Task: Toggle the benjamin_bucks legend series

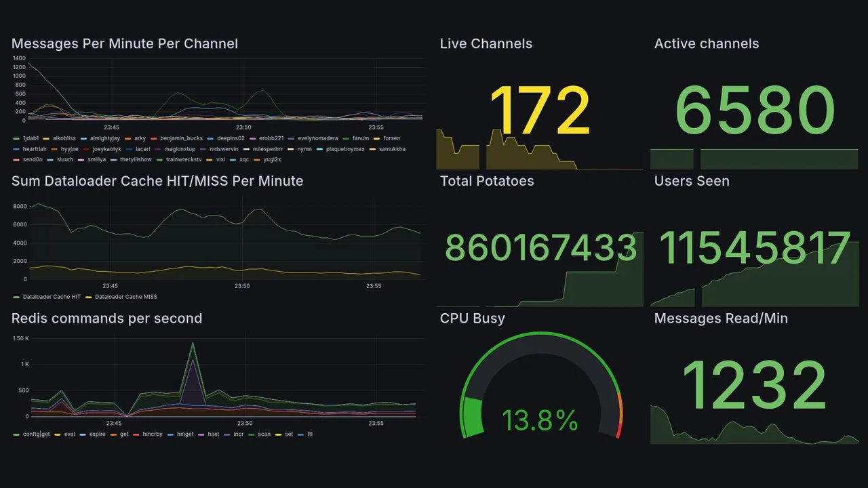Action: click(181, 138)
